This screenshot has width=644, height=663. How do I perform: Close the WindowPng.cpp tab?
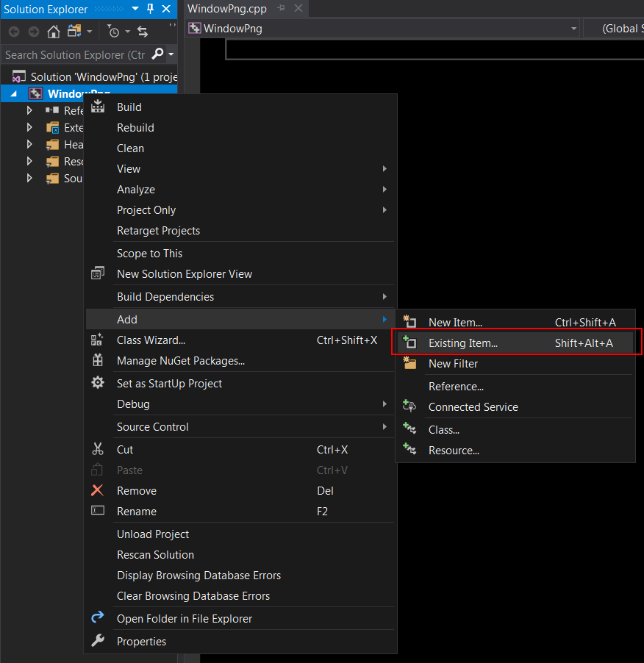pos(298,8)
